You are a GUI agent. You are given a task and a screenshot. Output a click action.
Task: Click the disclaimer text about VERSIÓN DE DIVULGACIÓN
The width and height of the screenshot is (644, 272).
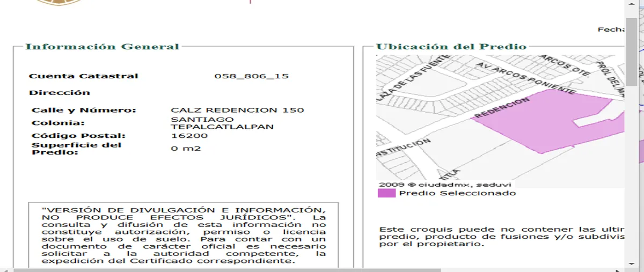point(184,234)
